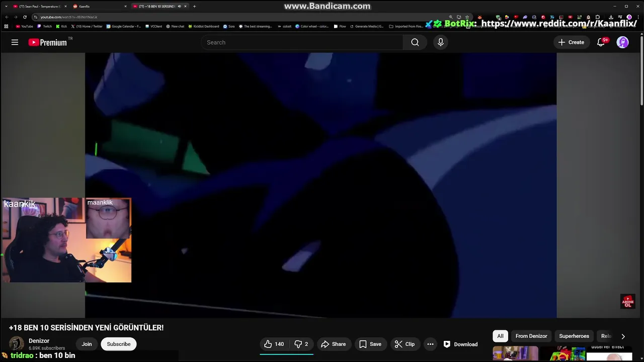The width and height of the screenshot is (644, 362).
Task: Start voice search with the microphone icon
Action: tap(441, 42)
